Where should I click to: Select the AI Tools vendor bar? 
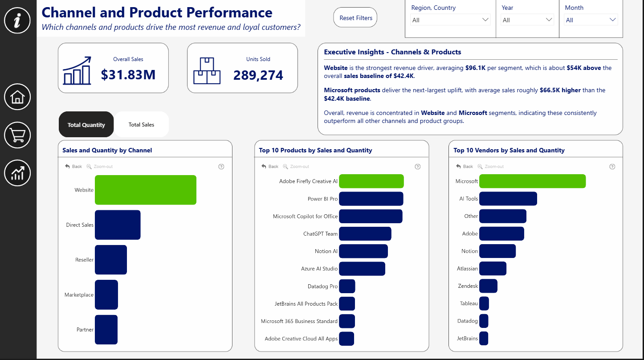click(508, 199)
